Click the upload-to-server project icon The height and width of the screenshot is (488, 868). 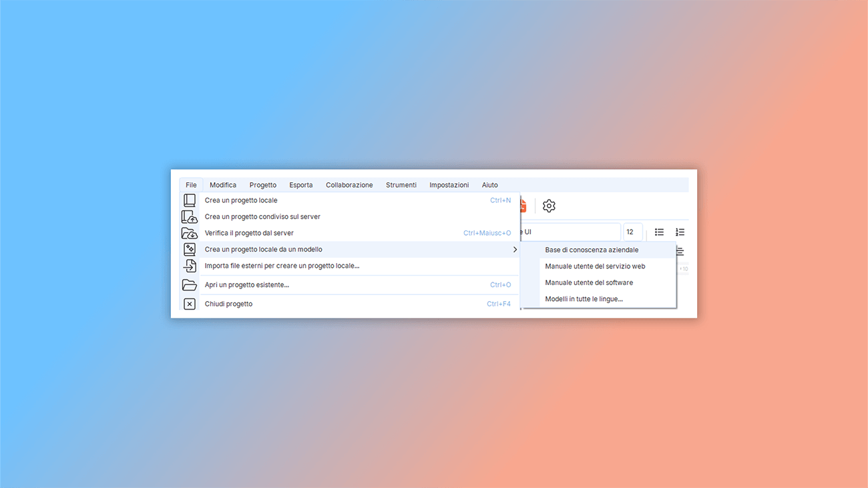(x=190, y=216)
